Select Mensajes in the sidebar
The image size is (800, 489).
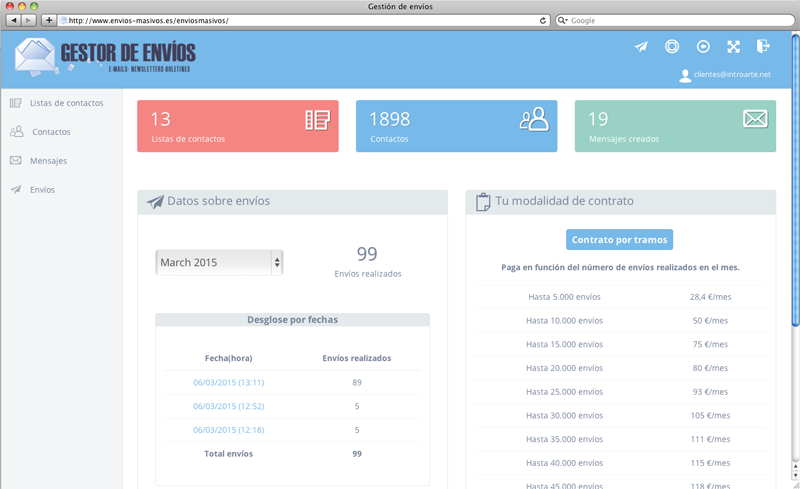[48, 161]
